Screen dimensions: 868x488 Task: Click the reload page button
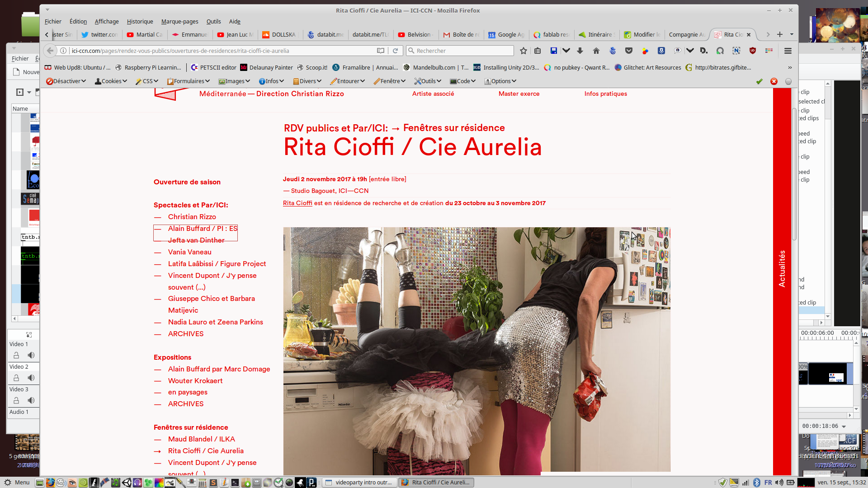click(x=395, y=51)
